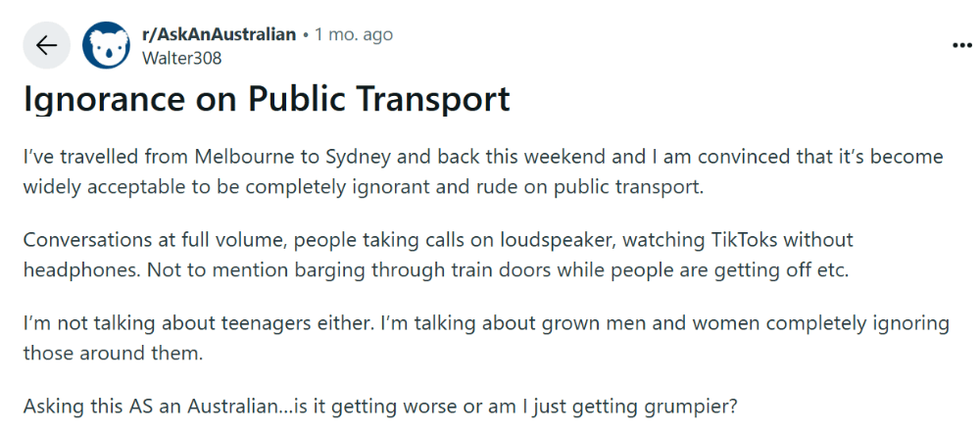Go back using the left arrow button
The height and width of the screenshot is (432, 980).
(x=46, y=45)
